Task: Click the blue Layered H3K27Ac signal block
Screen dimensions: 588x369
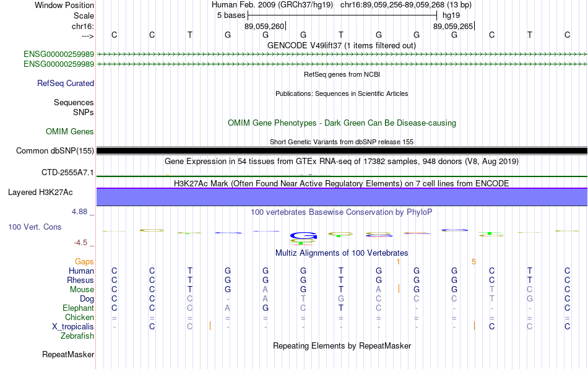Action: point(342,197)
